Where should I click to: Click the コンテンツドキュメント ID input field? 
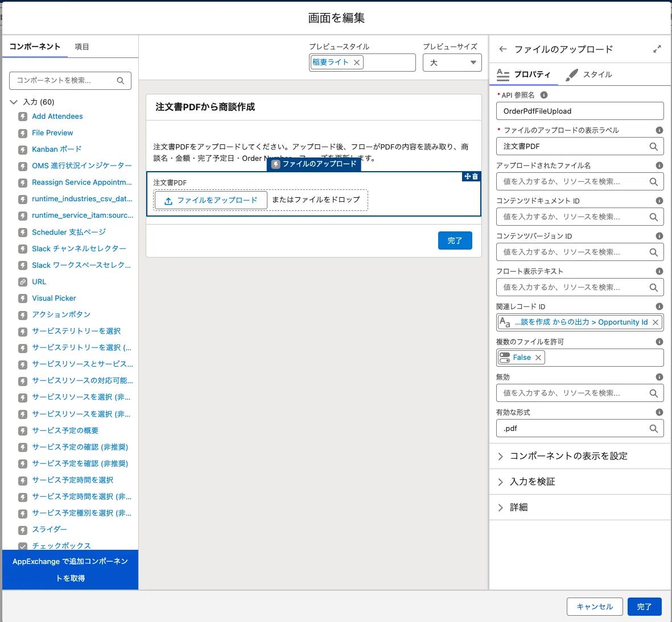(x=580, y=217)
